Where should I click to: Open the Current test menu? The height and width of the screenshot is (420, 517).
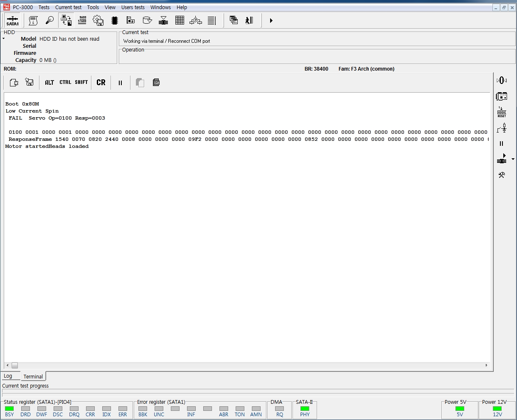click(x=69, y=7)
